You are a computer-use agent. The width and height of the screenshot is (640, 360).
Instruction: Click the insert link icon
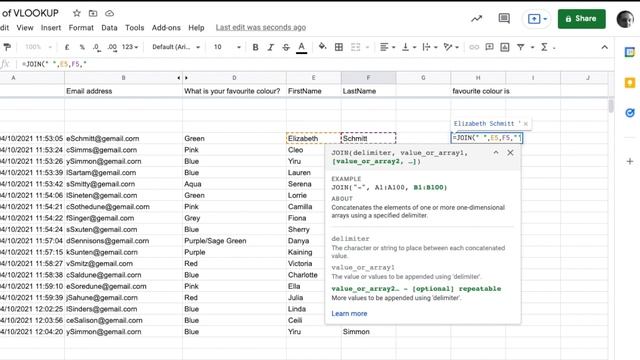pyautogui.click(x=474, y=47)
